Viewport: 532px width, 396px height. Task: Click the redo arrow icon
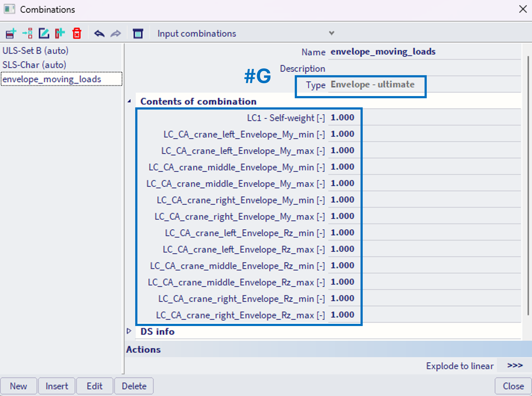[116, 33]
